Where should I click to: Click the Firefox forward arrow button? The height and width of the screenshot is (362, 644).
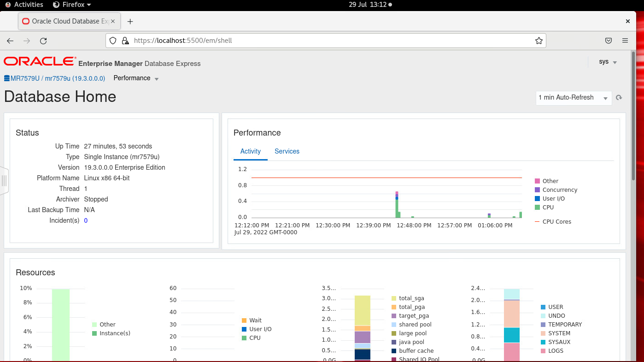point(27,41)
